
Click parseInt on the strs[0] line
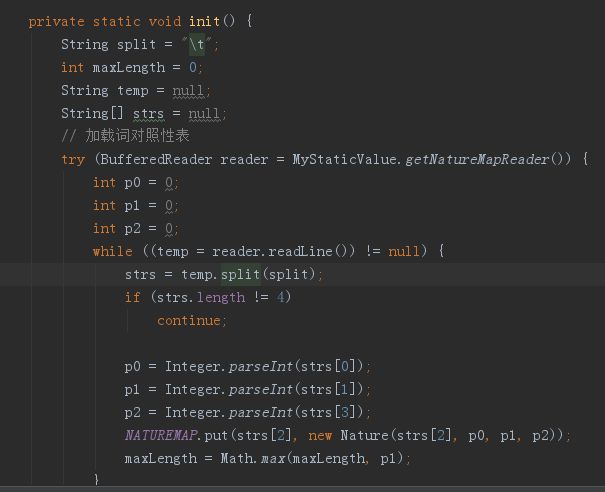(x=260, y=367)
